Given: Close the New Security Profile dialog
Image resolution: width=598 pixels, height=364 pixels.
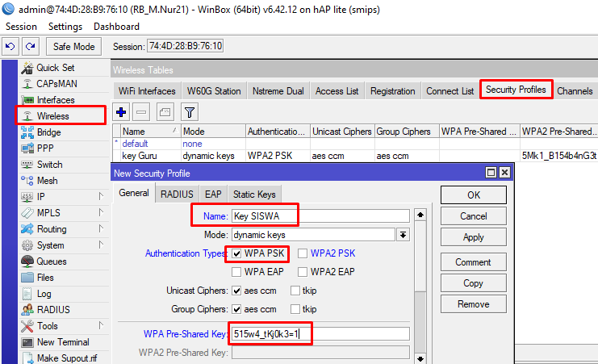Looking at the screenshot, I should [x=504, y=173].
